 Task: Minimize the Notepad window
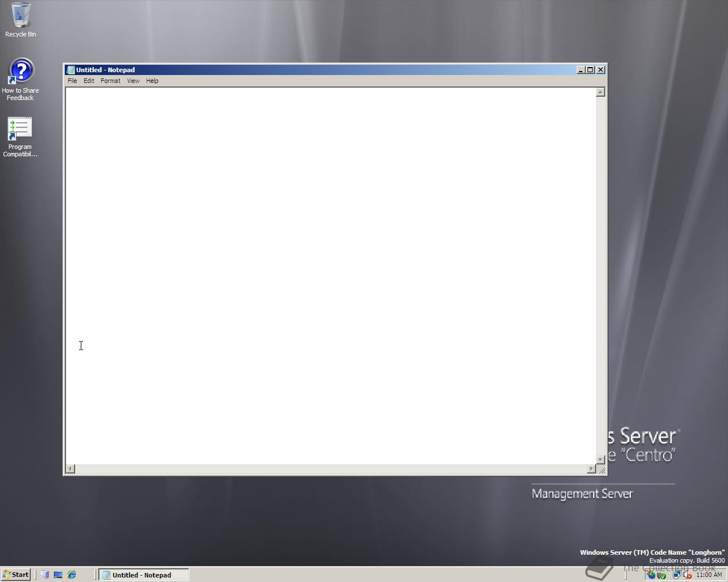point(581,70)
